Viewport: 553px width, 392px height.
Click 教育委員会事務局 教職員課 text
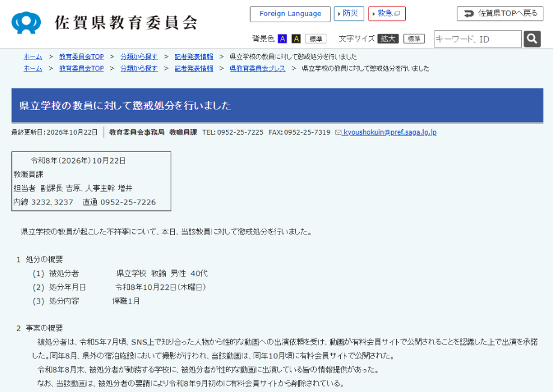pyautogui.click(x=153, y=132)
